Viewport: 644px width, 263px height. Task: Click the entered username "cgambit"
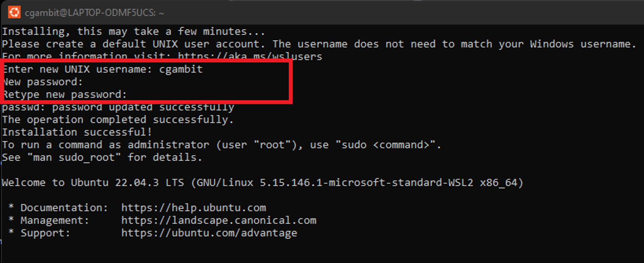click(x=181, y=69)
